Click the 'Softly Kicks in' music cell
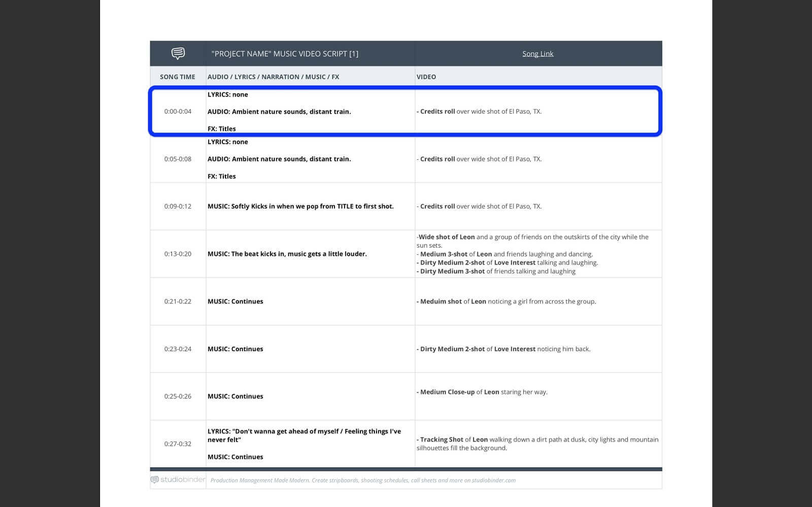This screenshot has height=507, width=812. click(300, 207)
